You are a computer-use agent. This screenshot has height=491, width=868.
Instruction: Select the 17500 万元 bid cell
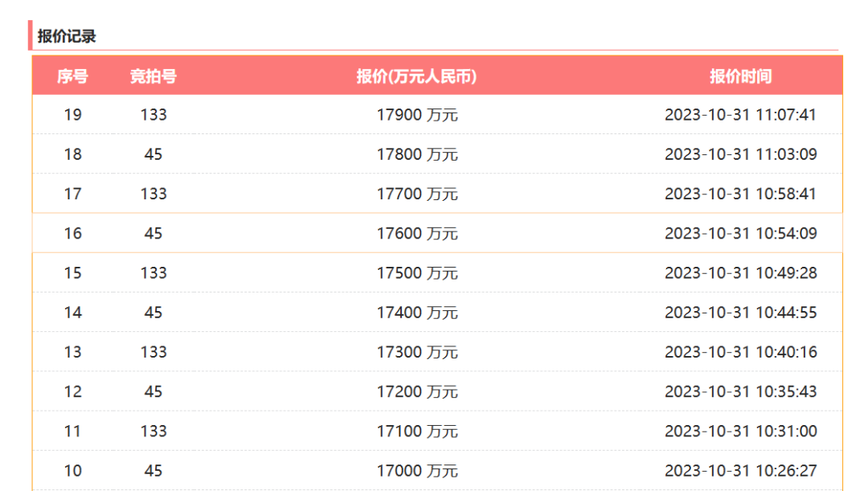point(417,273)
